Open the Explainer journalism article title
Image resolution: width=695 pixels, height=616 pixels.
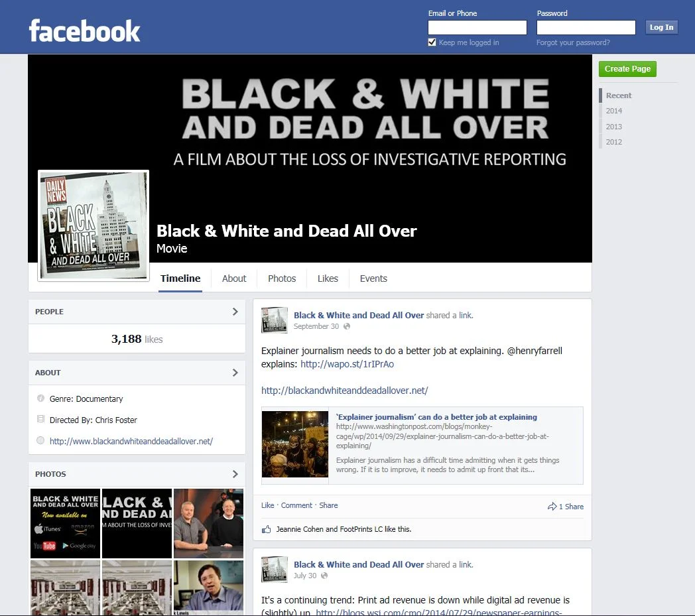pyautogui.click(x=436, y=417)
